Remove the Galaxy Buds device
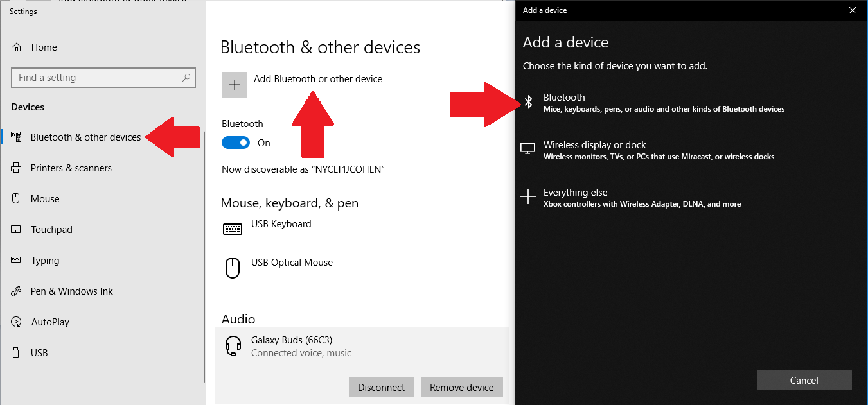 [x=461, y=387]
